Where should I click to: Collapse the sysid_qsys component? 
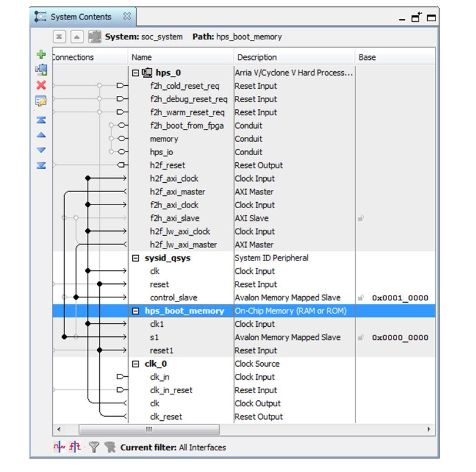tap(136, 258)
